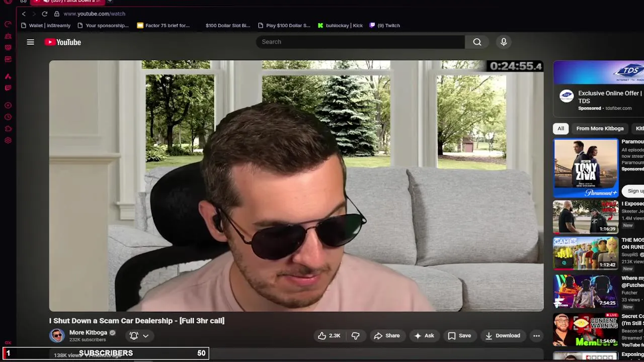Go back with browser back arrow

(x=24, y=14)
